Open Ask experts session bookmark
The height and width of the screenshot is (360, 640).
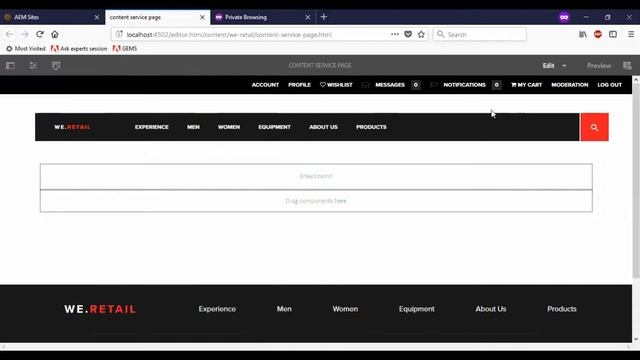pyautogui.click(x=79, y=49)
